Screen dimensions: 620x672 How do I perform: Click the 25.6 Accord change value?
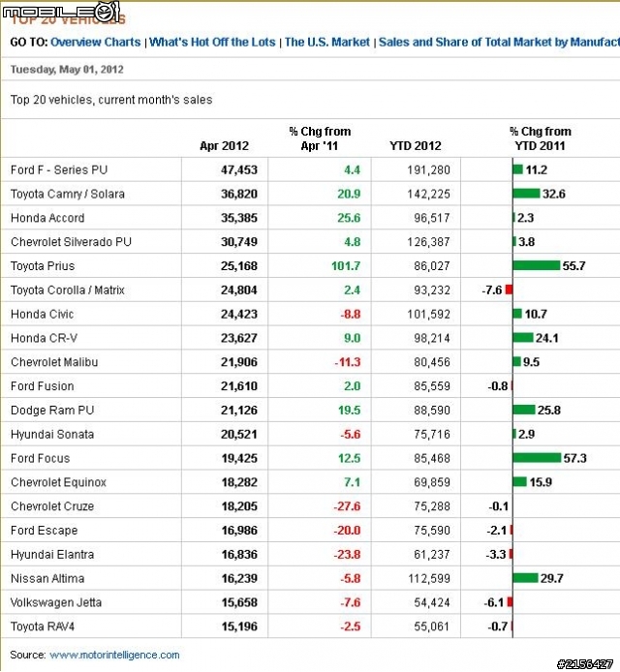(349, 218)
